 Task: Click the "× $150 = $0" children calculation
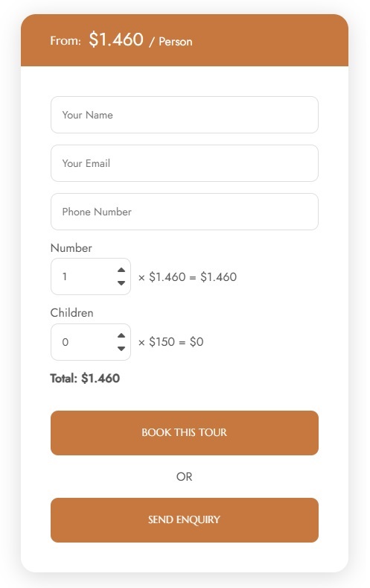coord(170,342)
